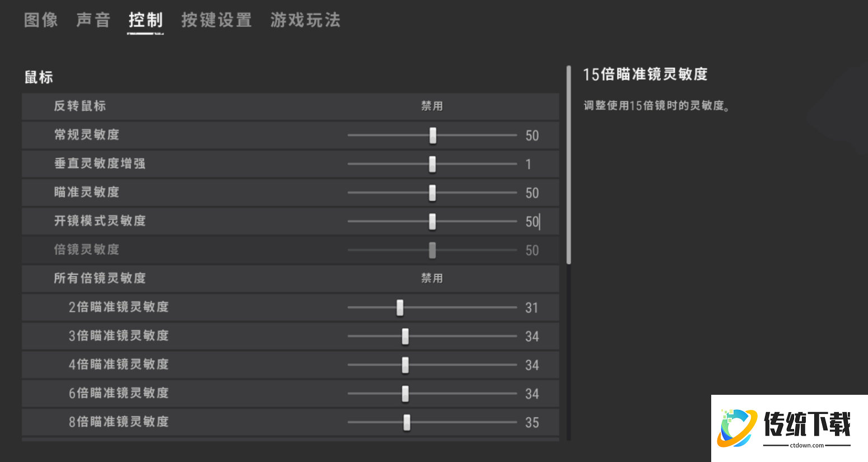Viewport: 868px width, 462px height.
Task: Enable 所有倍镜灵敏度 option
Action: pos(433,278)
